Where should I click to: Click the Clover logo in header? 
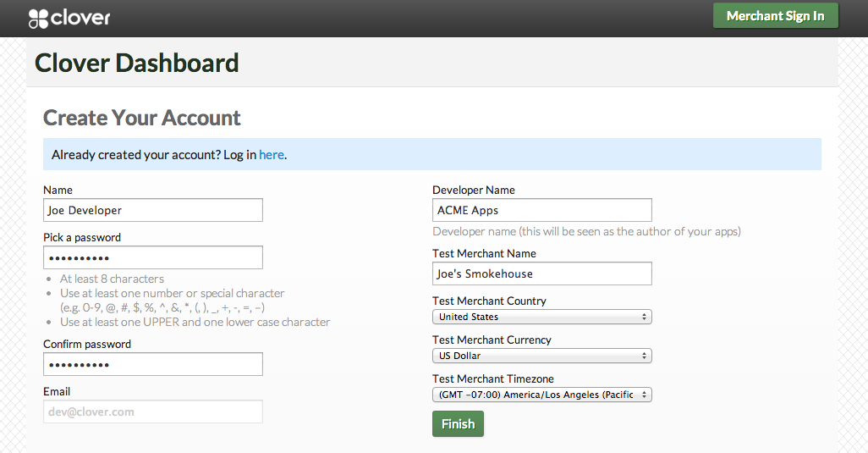69,19
